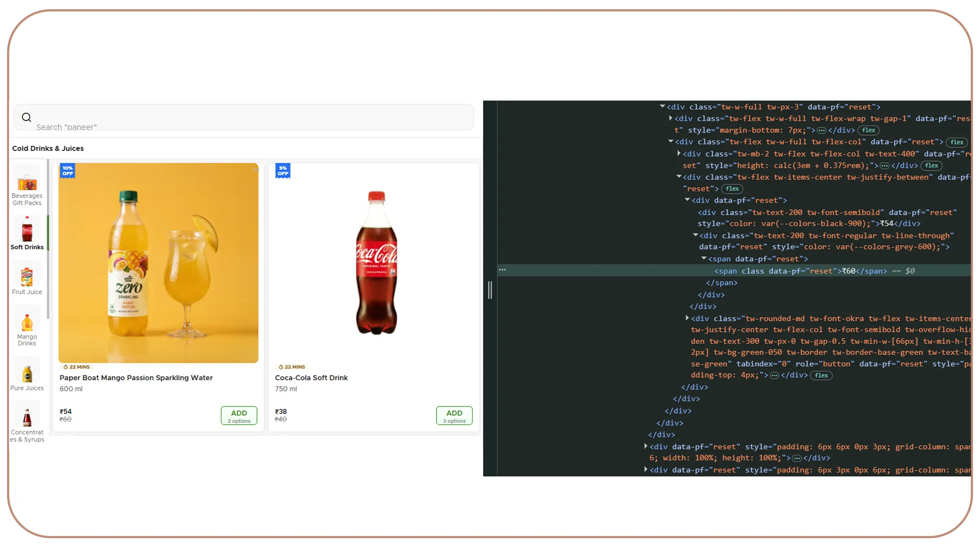Click the 5% OFF badge on Coca-Cola
This screenshot has height=547, width=980.
[283, 171]
